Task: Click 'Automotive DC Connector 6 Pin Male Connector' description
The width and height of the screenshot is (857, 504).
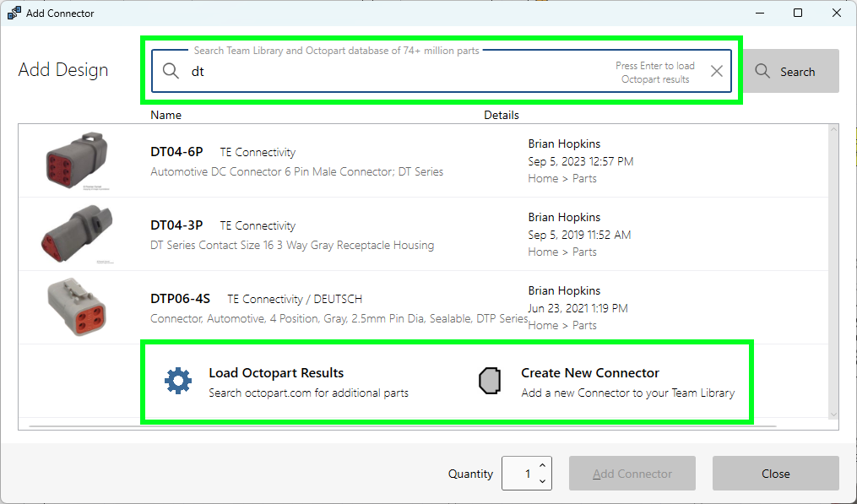Action: tap(296, 171)
